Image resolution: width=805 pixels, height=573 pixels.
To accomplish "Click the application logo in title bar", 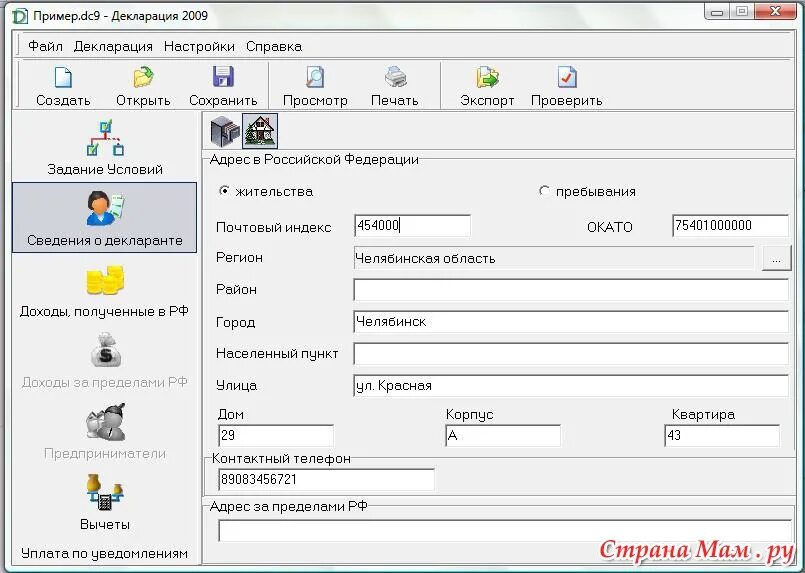I will (20, 16).
